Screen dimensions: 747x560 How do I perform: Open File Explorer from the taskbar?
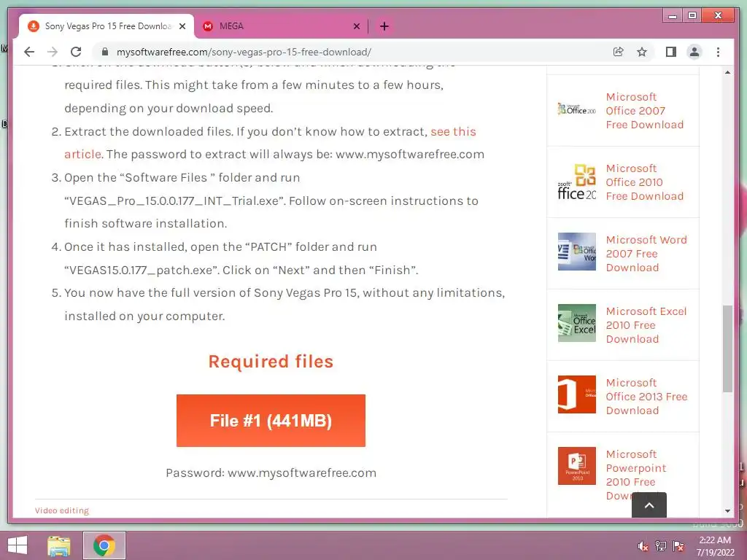pyautogui.click(x=59, y=545)
